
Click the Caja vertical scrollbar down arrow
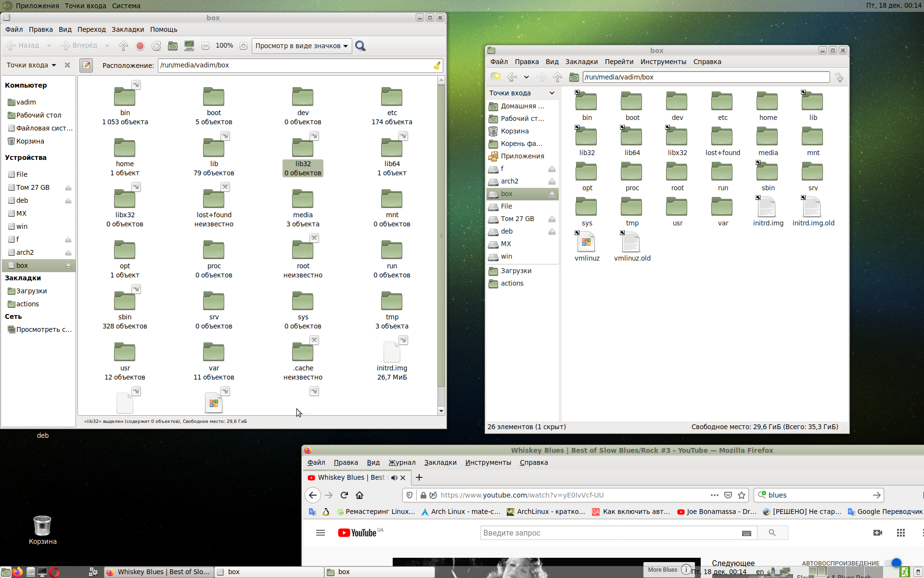tap(441, 411)
